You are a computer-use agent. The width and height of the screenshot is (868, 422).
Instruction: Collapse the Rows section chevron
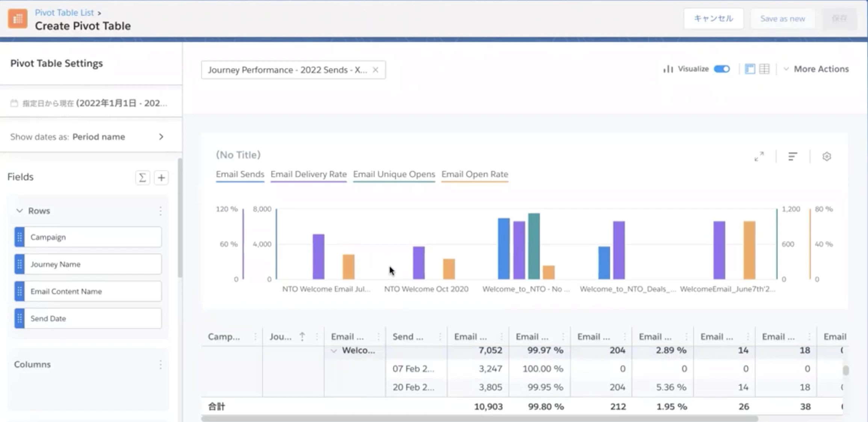point(20,211)
